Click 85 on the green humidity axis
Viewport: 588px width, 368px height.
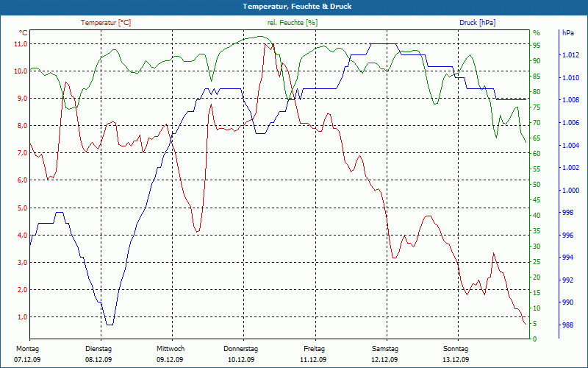tap(537, 77)
